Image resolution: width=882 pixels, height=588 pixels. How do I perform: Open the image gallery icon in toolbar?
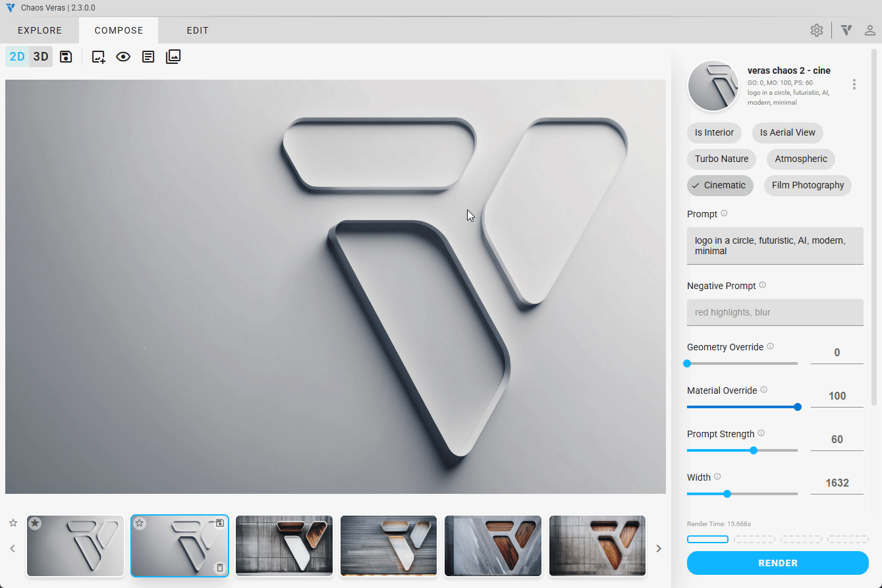(173, 57)
